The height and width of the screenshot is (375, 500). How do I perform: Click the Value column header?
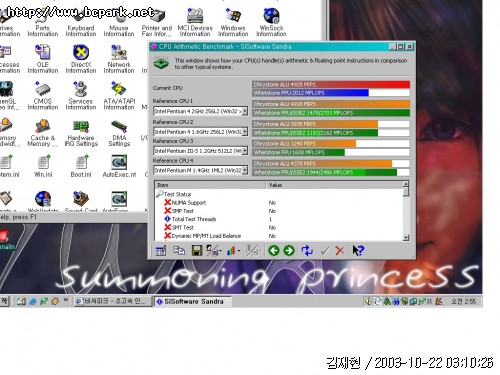tap(334, 185)
